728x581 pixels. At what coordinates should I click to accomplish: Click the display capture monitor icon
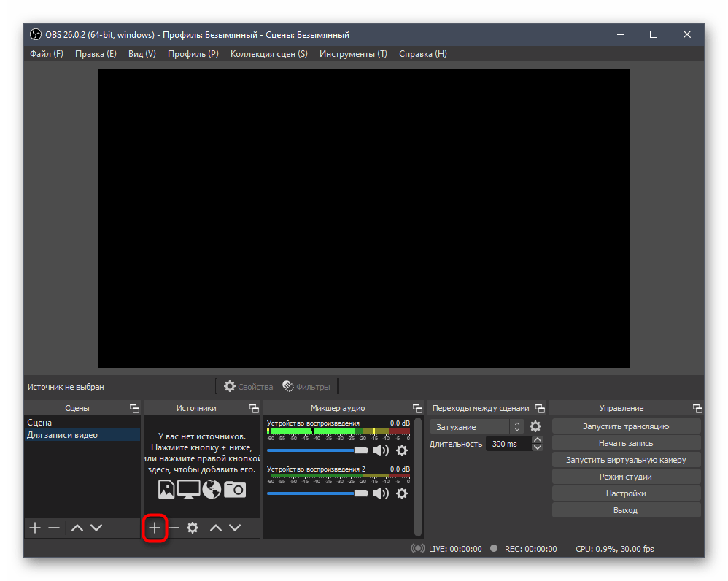[188, 490]
